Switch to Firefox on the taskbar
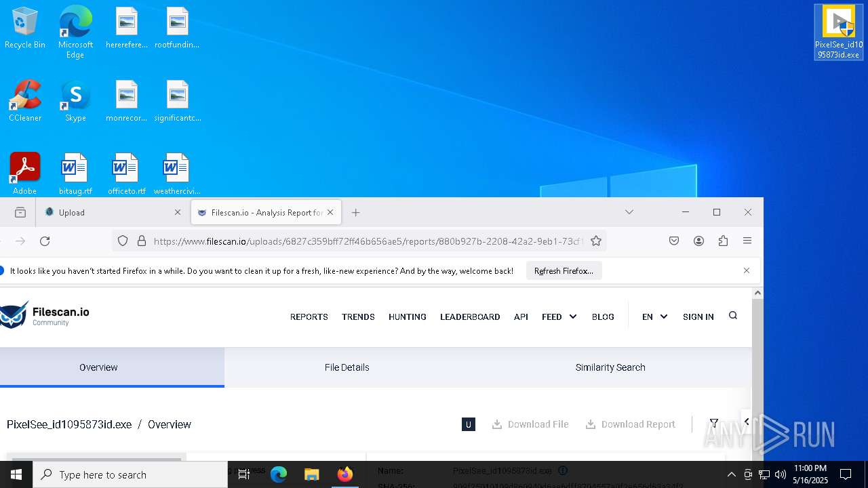 tap(344, 474)
